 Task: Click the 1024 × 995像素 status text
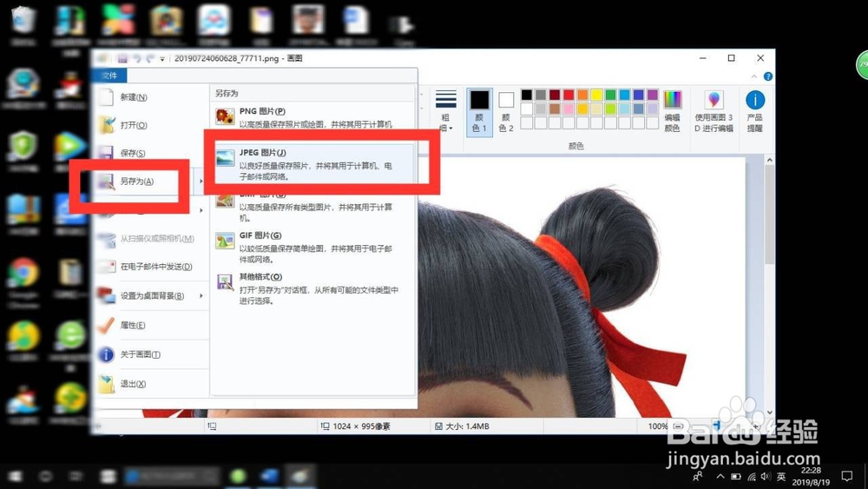pyautogui.click(x=361, y=426)
